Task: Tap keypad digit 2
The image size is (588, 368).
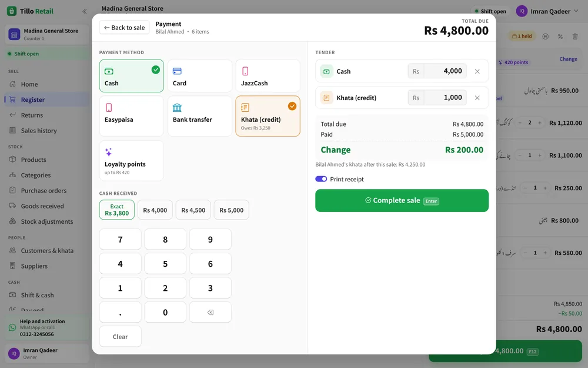Action: click(x=165, y=288)
